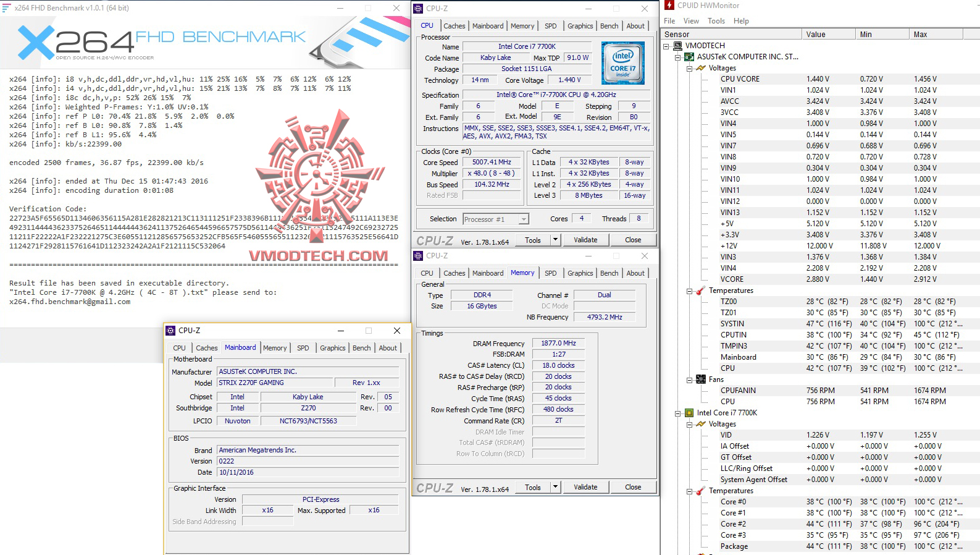Click the CPU-Z icon in the Mainboard window title bar
This screenshot has height=555, width=980.
170,331
